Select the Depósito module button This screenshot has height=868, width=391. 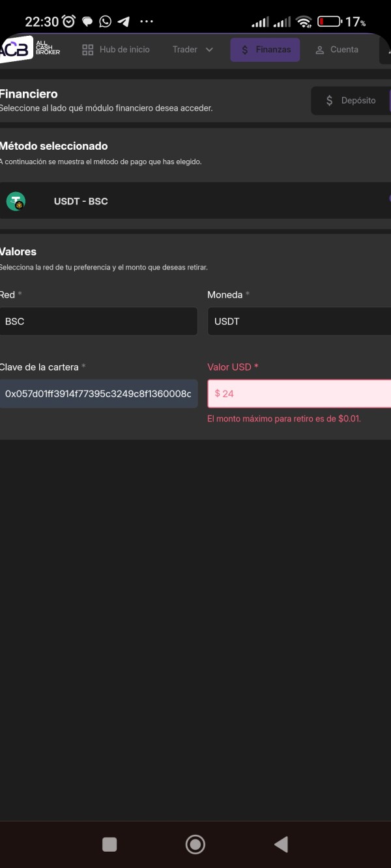(350, 101)
